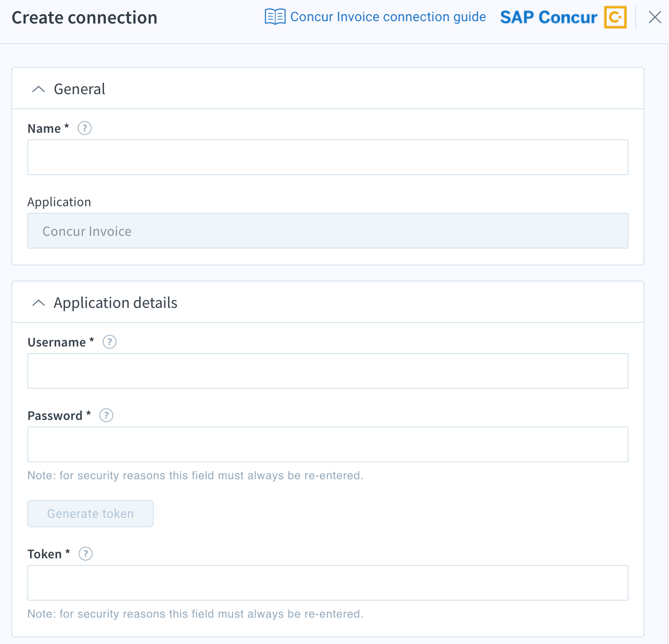This screenshot has height=644, width=669.
Task: Select the Token entry field
Action: point(328,583)
